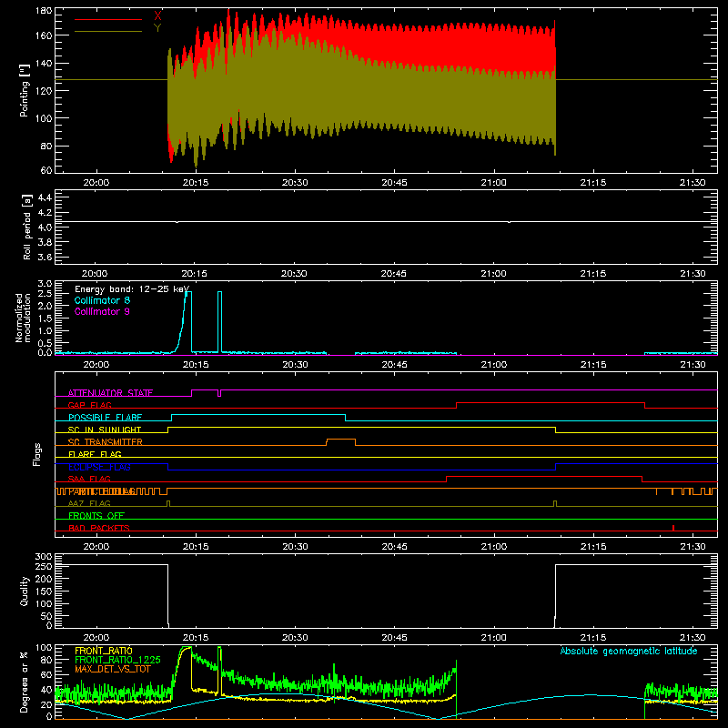Click the SC_TRANSMITTER flag label
The image size is (728, 728).
point(106,442)
